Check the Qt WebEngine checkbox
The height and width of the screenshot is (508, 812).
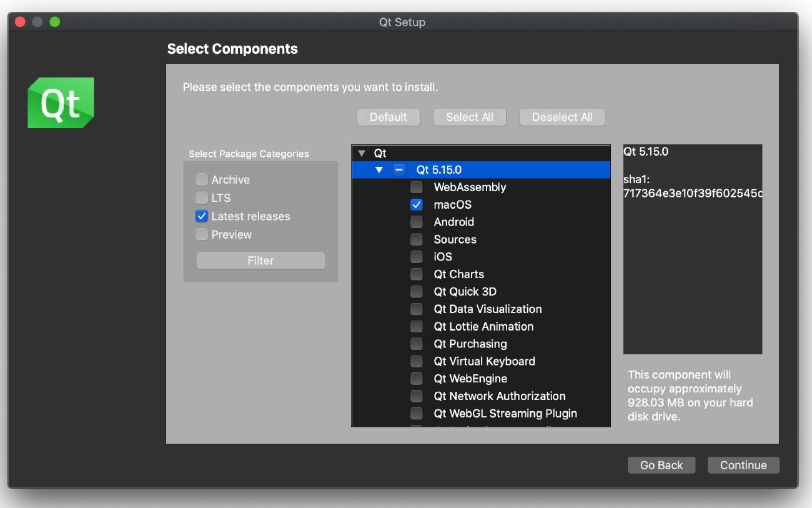tap(416, 379)
